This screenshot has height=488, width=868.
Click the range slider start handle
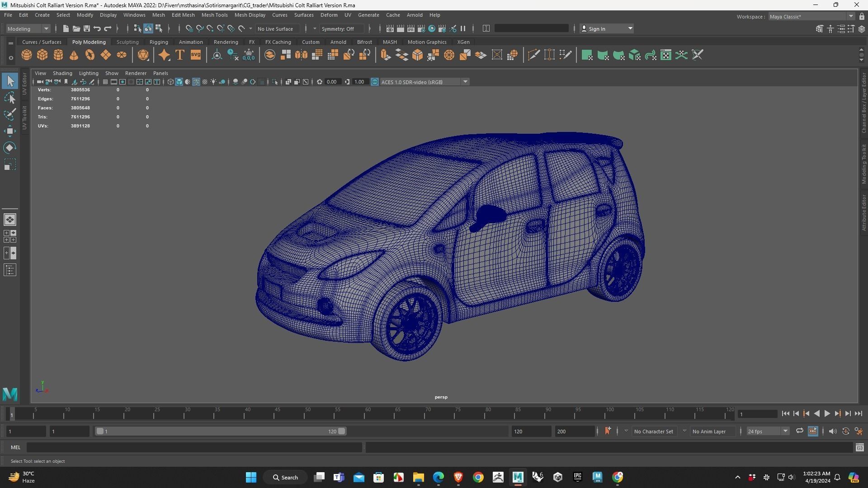tap(100, 431)
